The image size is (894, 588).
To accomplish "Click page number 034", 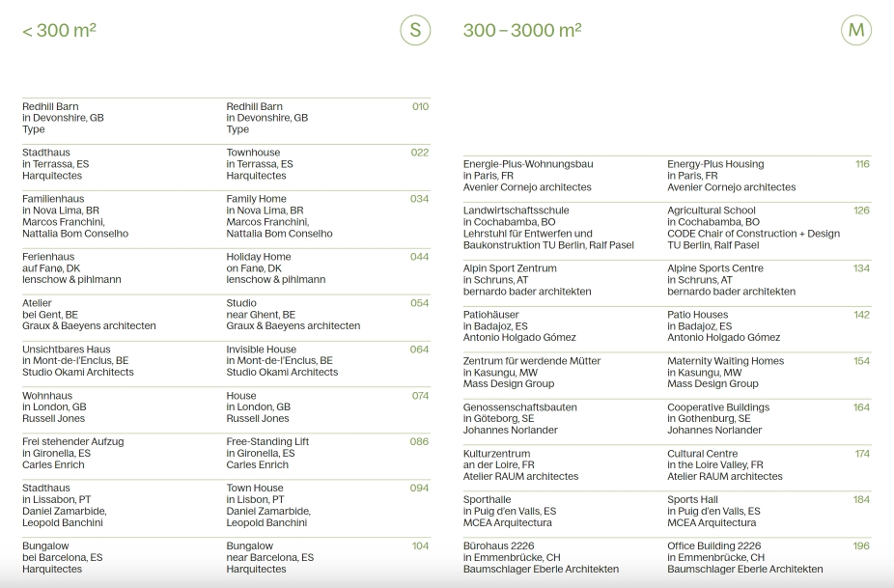I will (419, 199).
